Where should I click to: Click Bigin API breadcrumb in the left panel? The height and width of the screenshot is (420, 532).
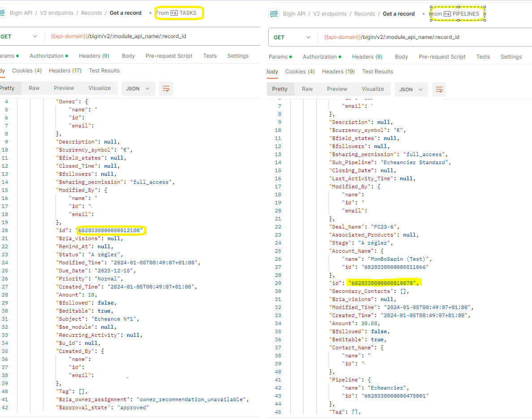pos(21,13)
